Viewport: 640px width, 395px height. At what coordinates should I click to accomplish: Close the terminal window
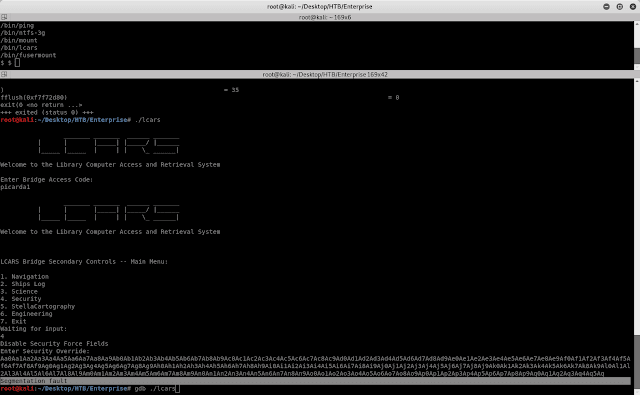pos(633,7)
